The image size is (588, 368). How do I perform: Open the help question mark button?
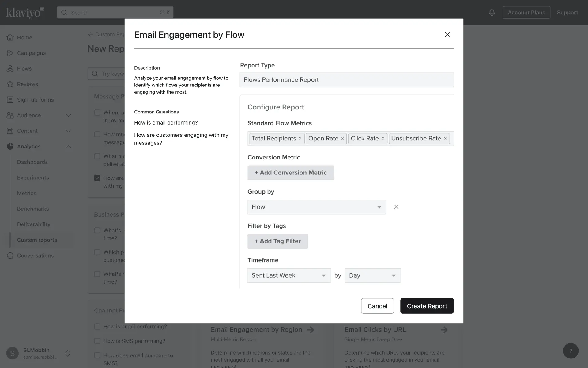[x=571, y=351]
